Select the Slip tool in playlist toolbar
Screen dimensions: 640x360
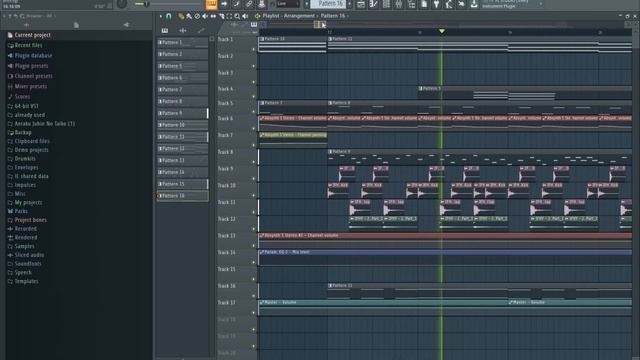pyautogui.click(x=213, y=16)
